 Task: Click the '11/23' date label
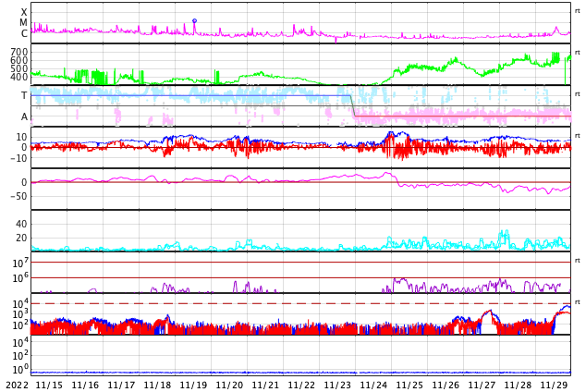(x=337, y=386)
